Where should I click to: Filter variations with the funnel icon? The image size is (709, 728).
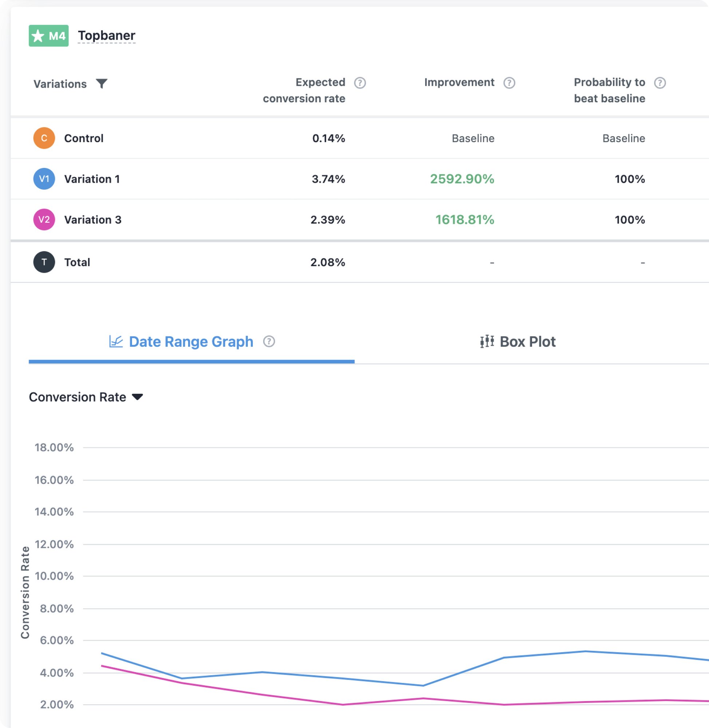tap(101, 83)
